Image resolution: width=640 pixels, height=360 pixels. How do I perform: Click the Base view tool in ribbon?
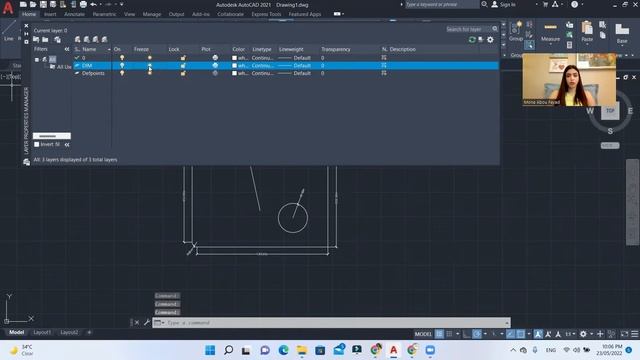(x=622, y=33)
